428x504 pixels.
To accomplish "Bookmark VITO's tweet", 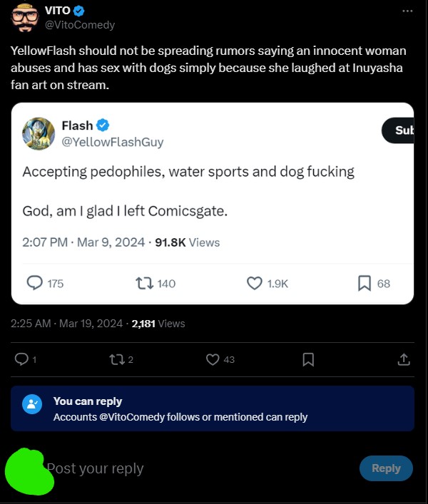I will tap(308, 359).
